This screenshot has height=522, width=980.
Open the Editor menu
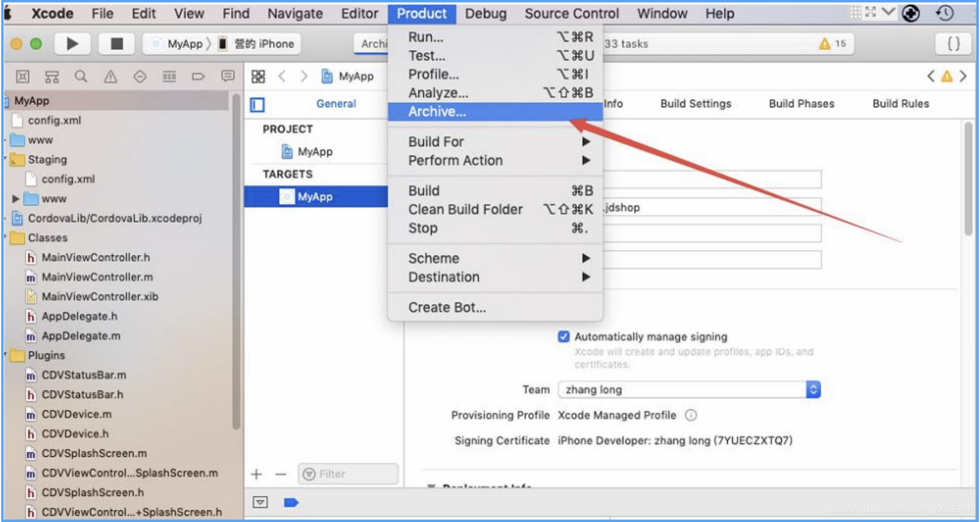pyautogui.click(x=359, y=13)
